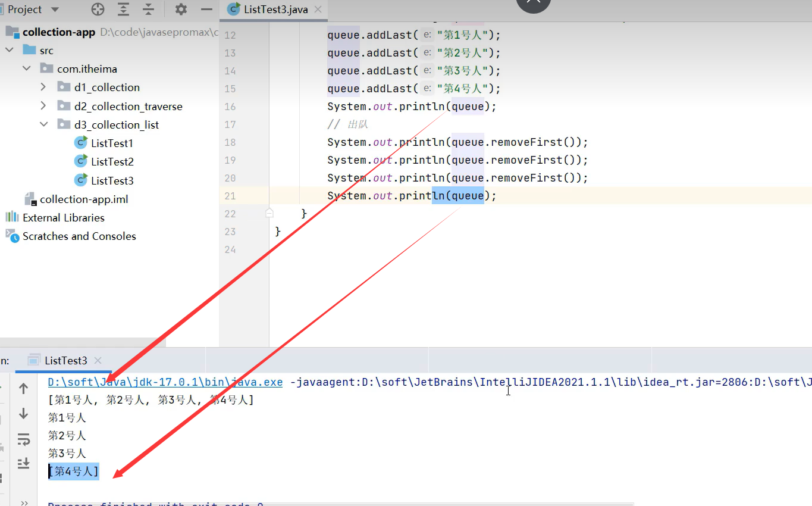
Task: Toggle soft-wrap in console
Action: coord(24,439)
